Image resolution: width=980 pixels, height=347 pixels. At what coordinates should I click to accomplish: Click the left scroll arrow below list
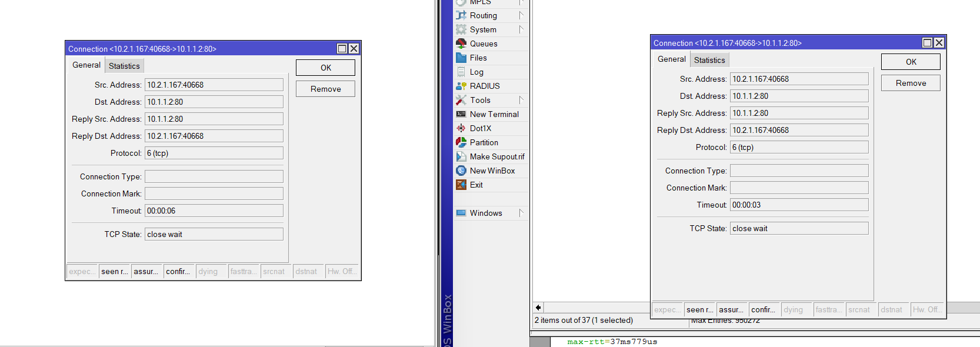538,308
